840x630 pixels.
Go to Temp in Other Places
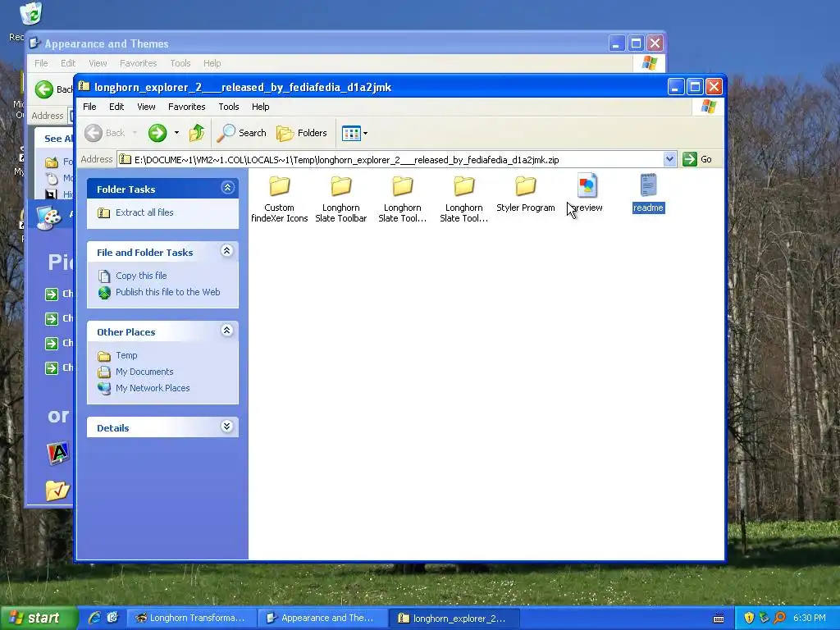[126, 355]
